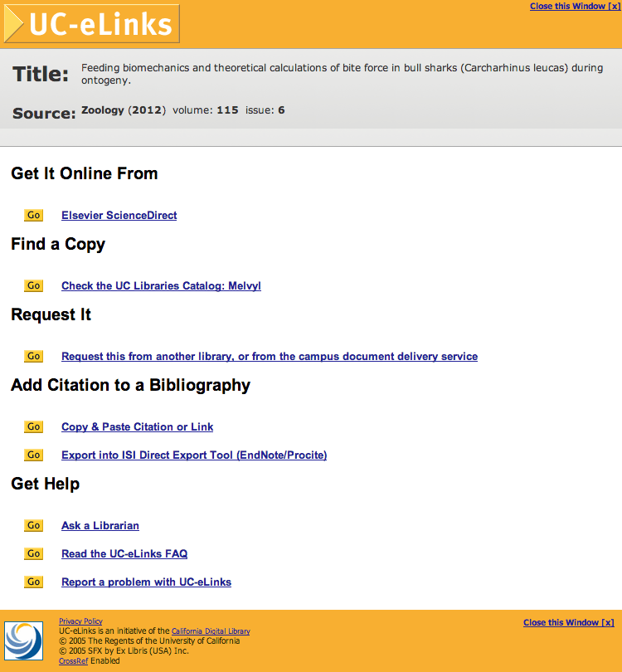
Task: Click the blue swirl logo in footer
Action: pos(23,640)
